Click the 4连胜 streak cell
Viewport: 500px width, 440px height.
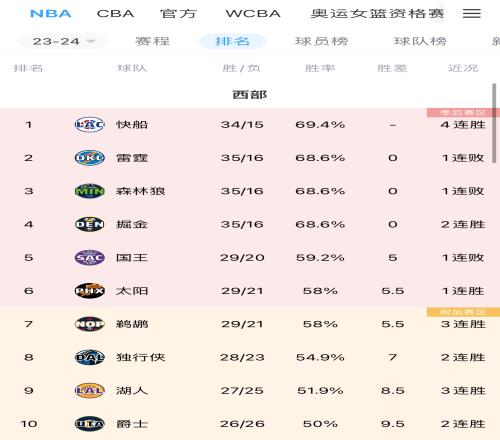(463, 125)
